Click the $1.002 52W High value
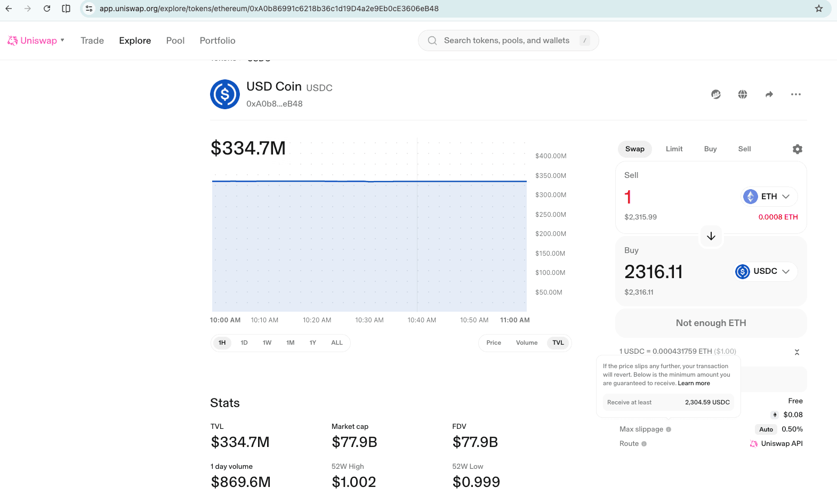837x504 pixels. [354, 482]
